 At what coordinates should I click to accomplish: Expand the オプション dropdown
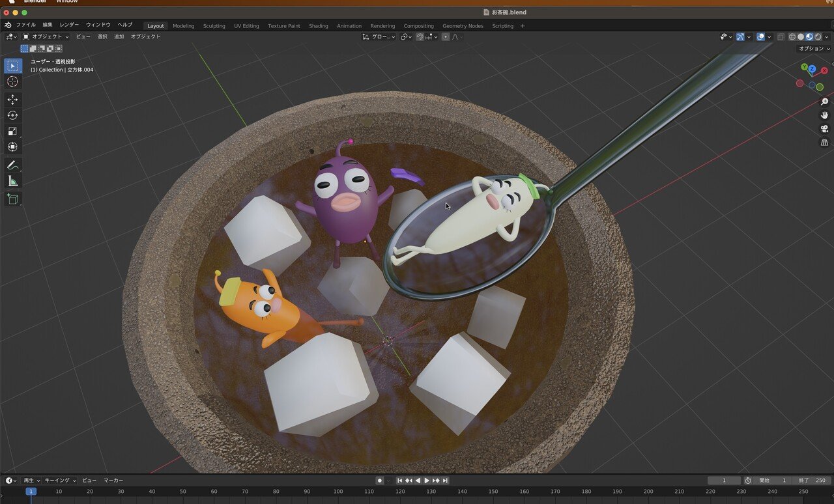(x=814, y=48)
